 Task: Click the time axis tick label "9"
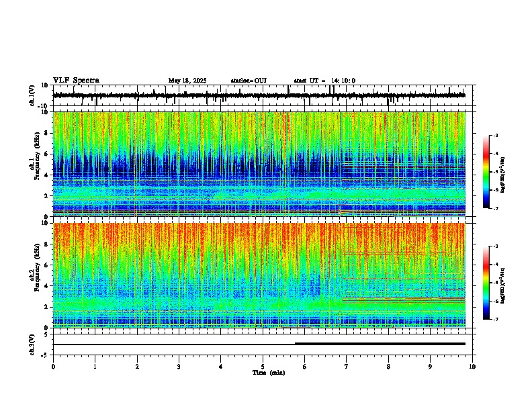coord(430,367)
